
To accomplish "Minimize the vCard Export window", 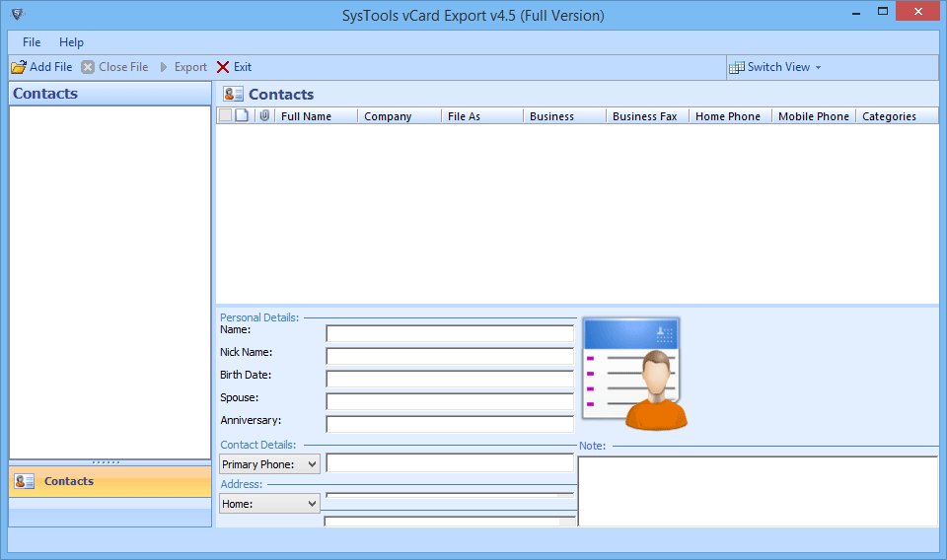I will [x=856, y=13].
